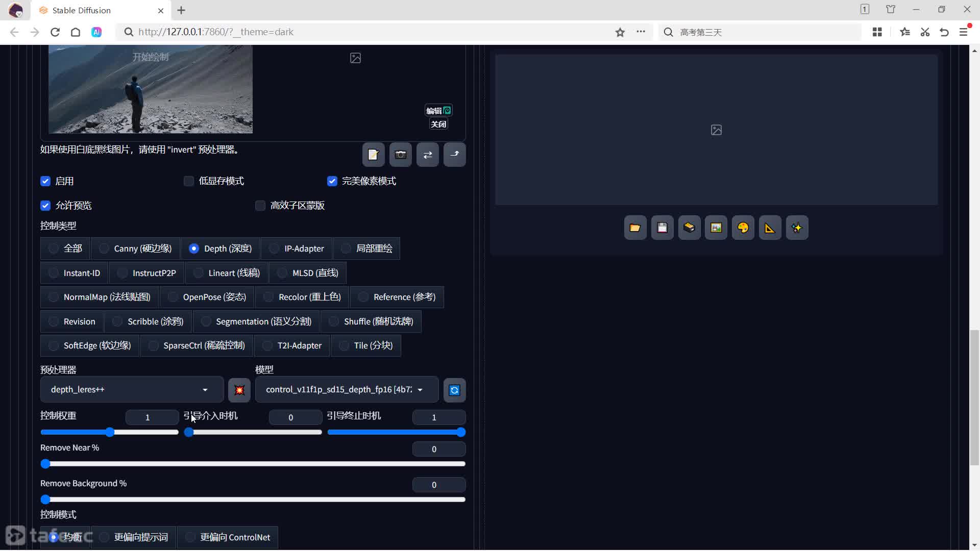Click the send to img2img icon in output panel

coord(716,228)
